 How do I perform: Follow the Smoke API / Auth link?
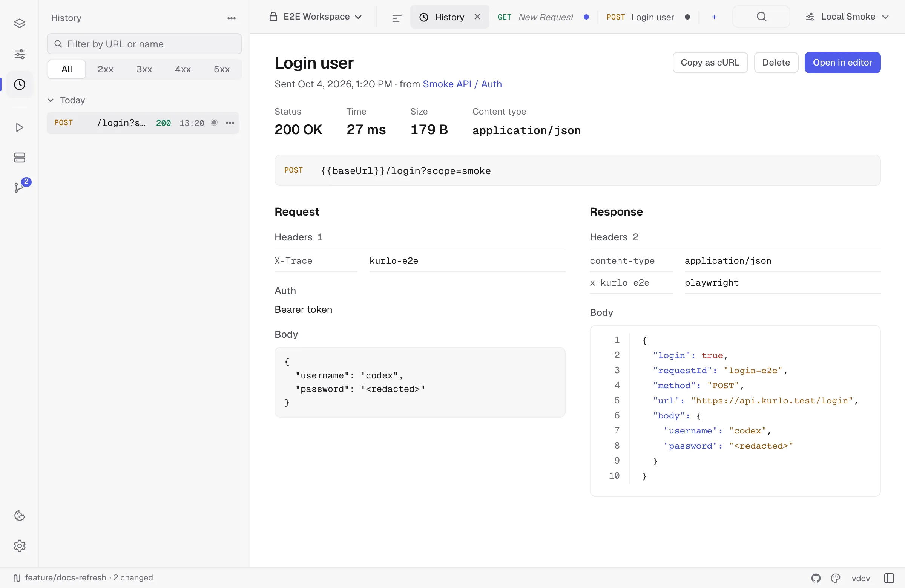[462, 84]
